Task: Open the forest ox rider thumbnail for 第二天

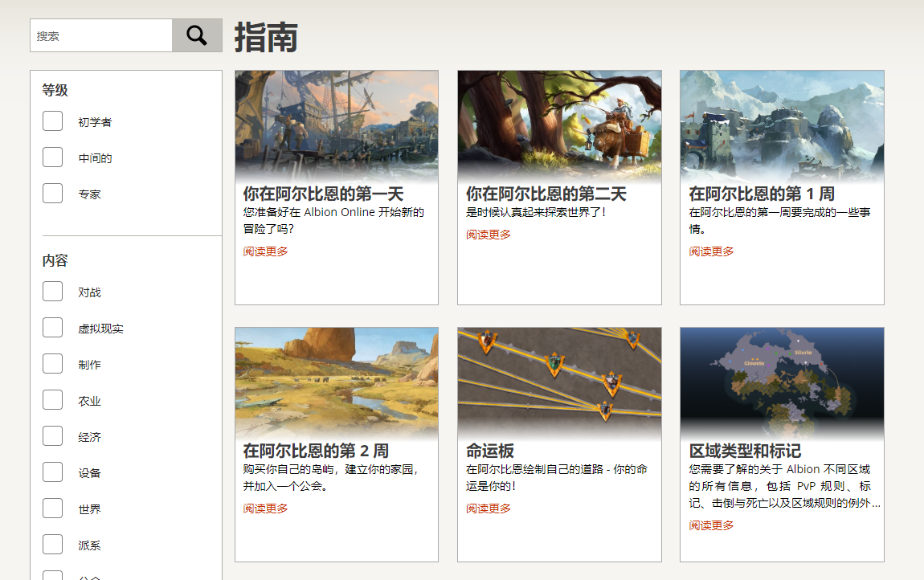Action: point(559,125)
